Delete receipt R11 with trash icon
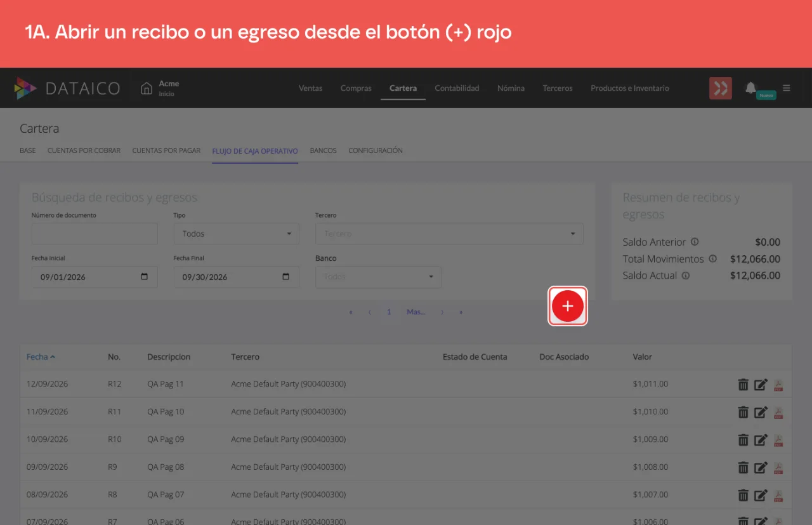Image resolution: width=812 pixels, height=525 pixels. point(743,412)
